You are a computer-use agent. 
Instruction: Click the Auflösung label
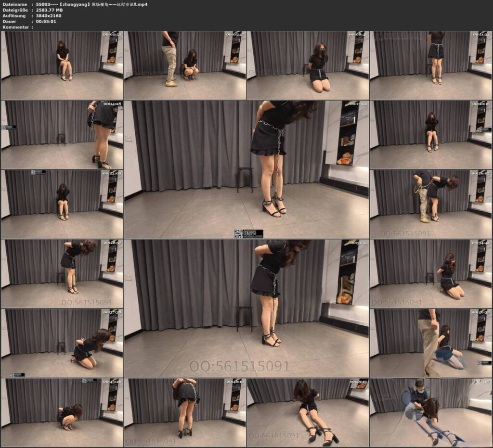tap(14, 16)
